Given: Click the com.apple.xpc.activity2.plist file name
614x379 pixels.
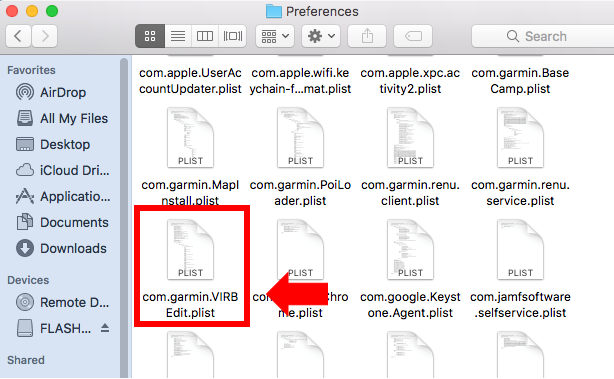Looking at the screenshot, I should click(410, 81).
